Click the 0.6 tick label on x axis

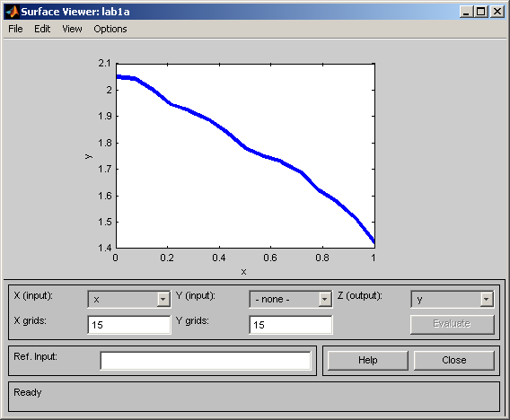click(x=270, y=258)
